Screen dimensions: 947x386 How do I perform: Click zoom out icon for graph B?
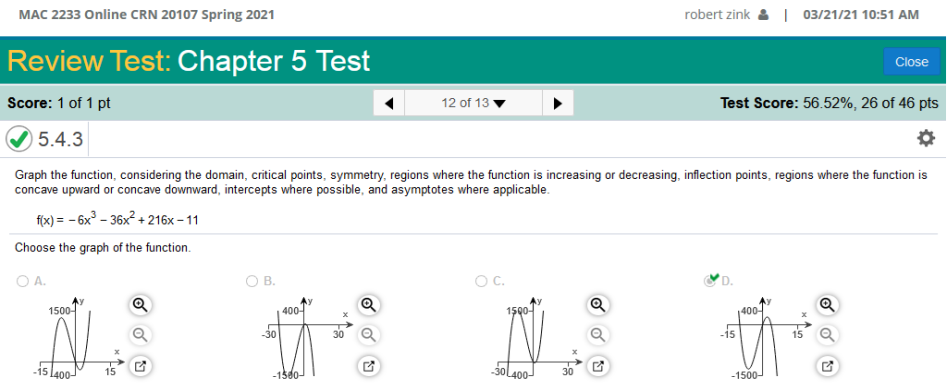pos(368,334)
